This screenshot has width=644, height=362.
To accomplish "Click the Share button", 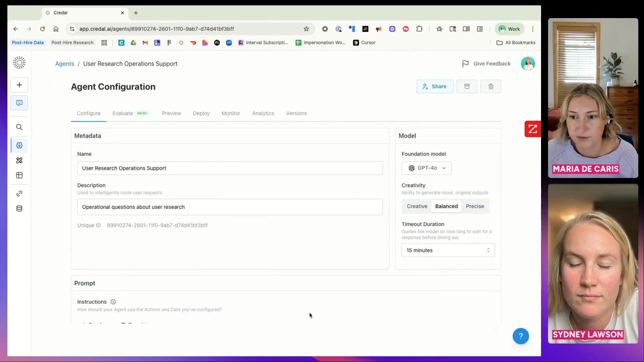I will 435,86.
